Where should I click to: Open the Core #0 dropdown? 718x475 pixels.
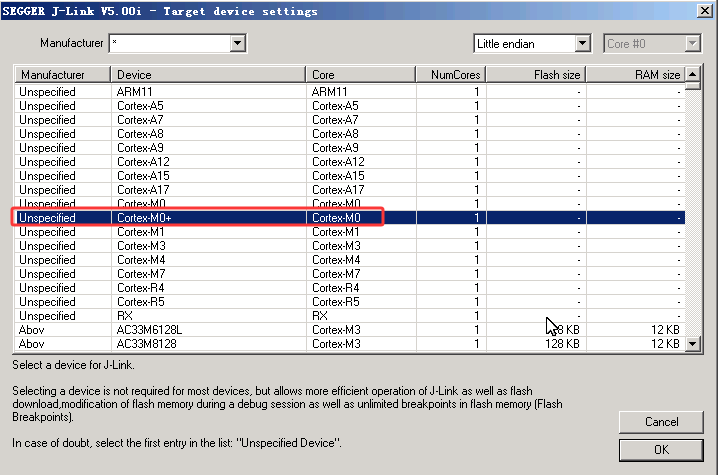pos(692,44)
